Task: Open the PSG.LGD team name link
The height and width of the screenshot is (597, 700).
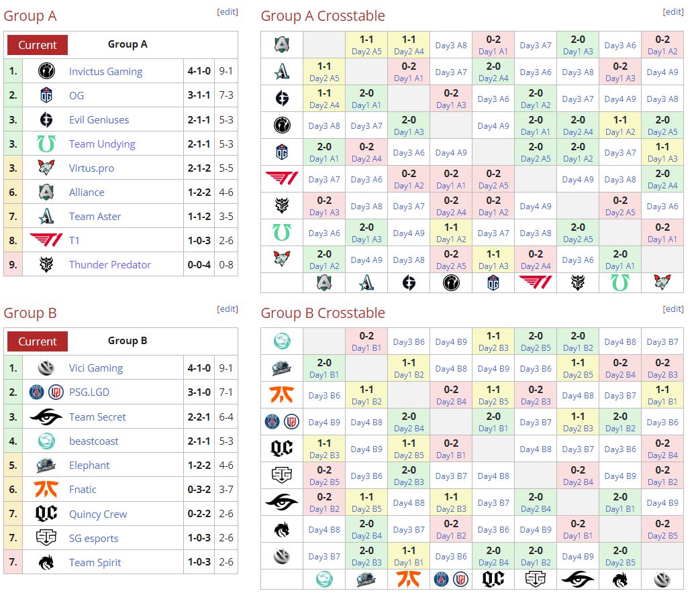Action: coord(89,392)
